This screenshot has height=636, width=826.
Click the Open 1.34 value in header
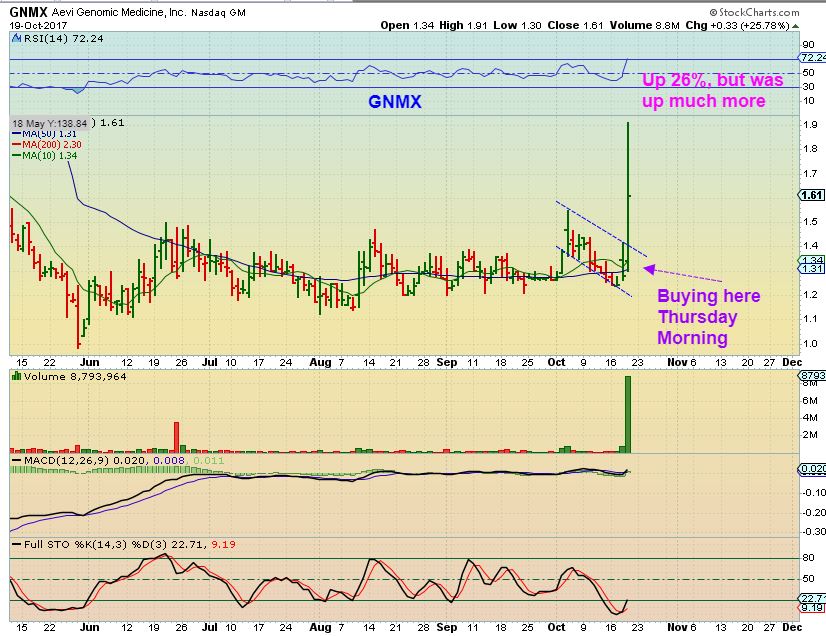tap(408, 25)
